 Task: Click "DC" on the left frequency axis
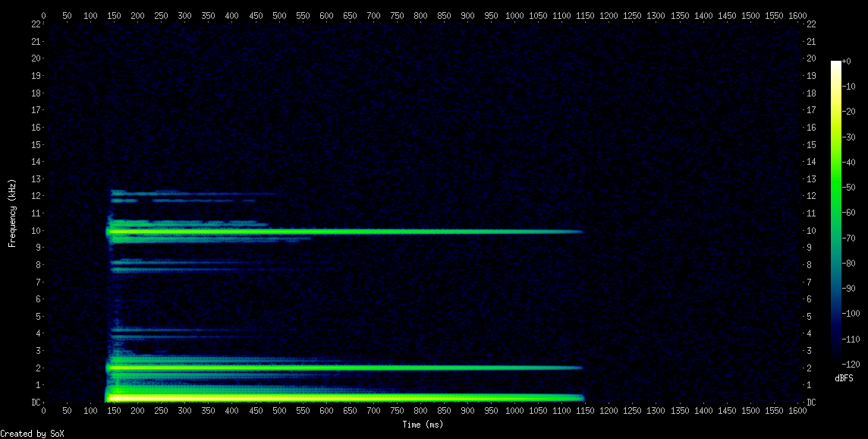(36, 402)
